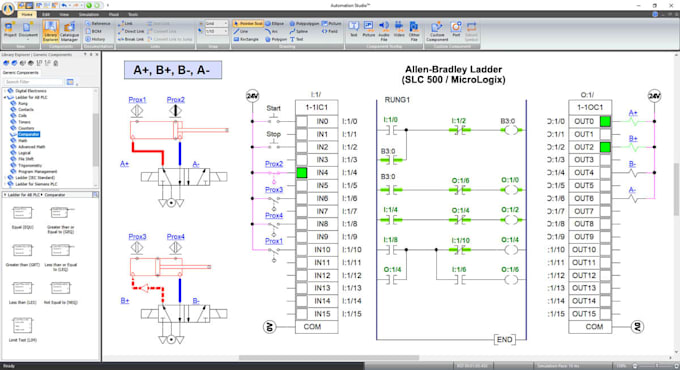Image resolution: width=680 pixels, height=370 pixels.
Task: Toggle the IN1 input indicator box
Action: click(x=302, y=134)
